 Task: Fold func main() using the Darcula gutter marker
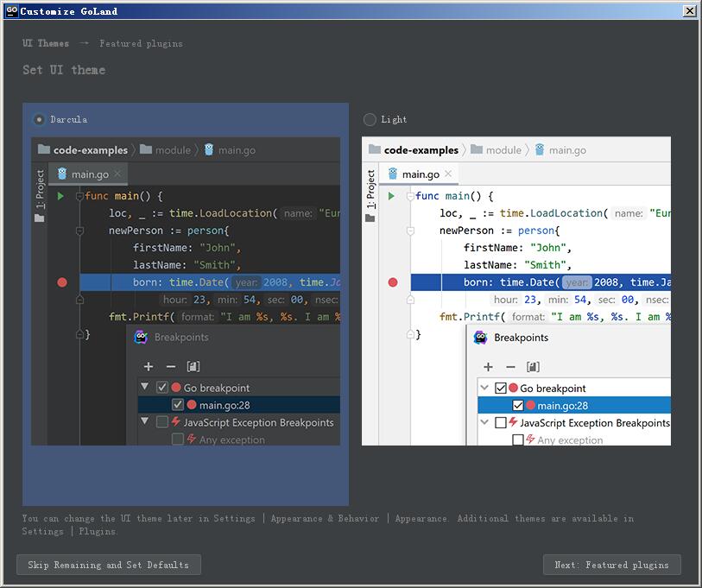coord(79,196)
